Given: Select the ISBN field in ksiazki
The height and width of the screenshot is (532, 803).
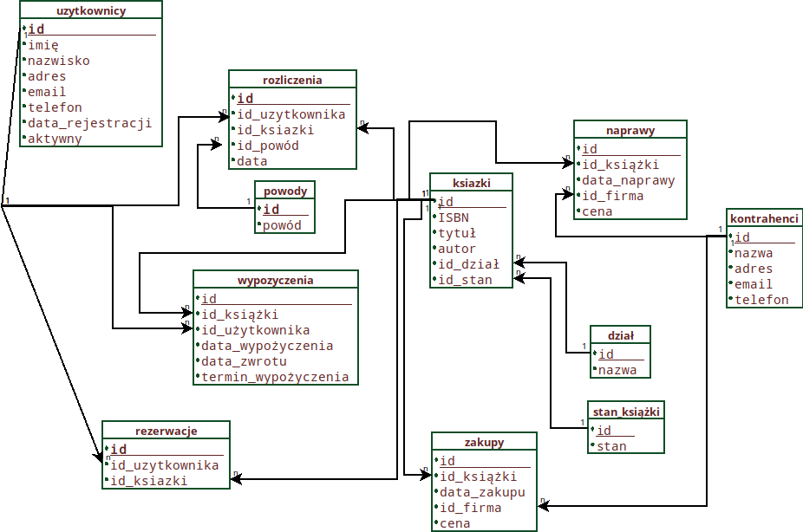Looking at the screenshot, I should tap(454, 218).
